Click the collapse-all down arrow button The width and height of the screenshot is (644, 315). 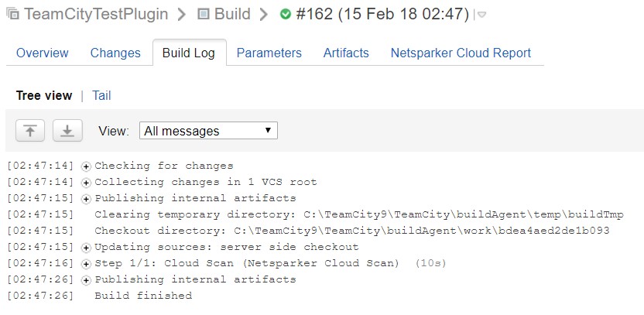[x=67, y=131]
